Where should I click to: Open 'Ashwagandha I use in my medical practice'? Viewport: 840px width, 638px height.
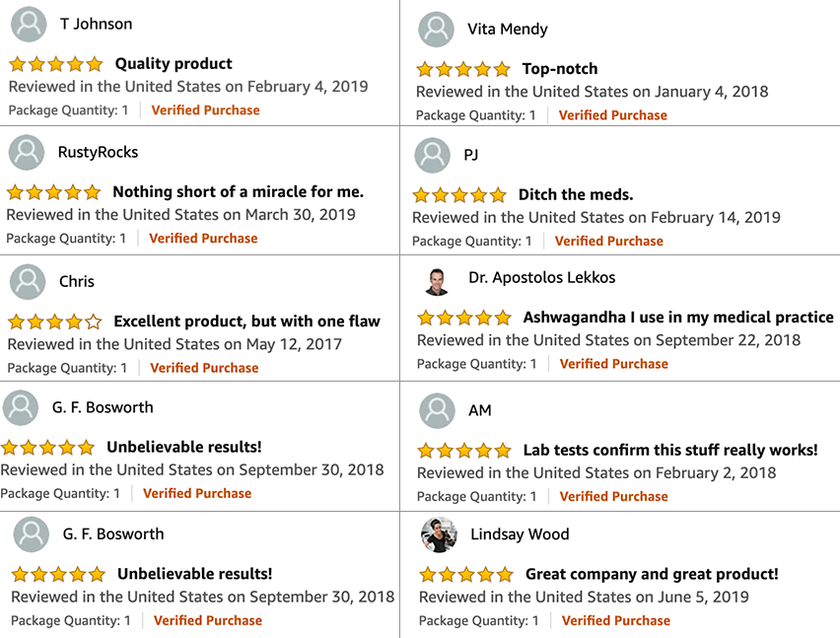pos(678,318)
